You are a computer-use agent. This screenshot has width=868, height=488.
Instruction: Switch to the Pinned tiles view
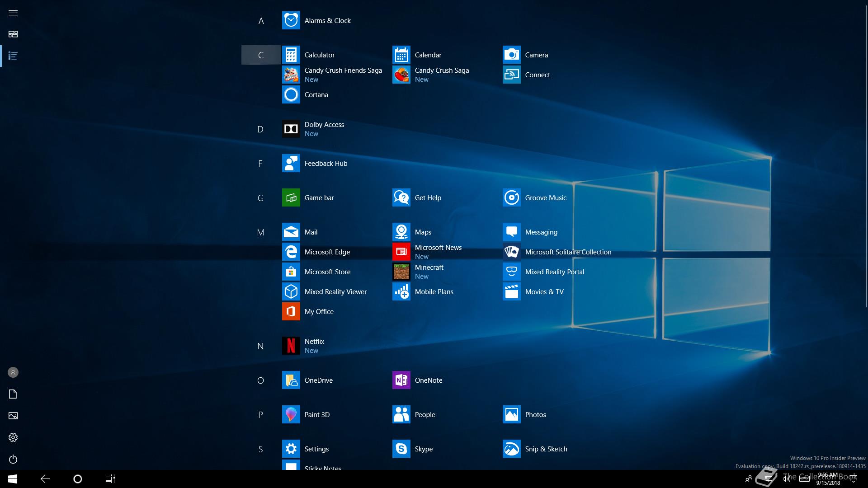(13, 34)
